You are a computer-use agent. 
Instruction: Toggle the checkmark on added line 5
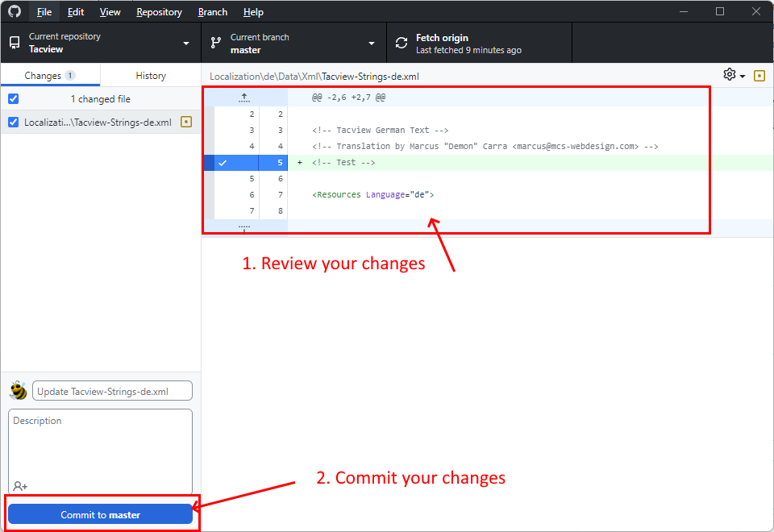pos(223,162)
